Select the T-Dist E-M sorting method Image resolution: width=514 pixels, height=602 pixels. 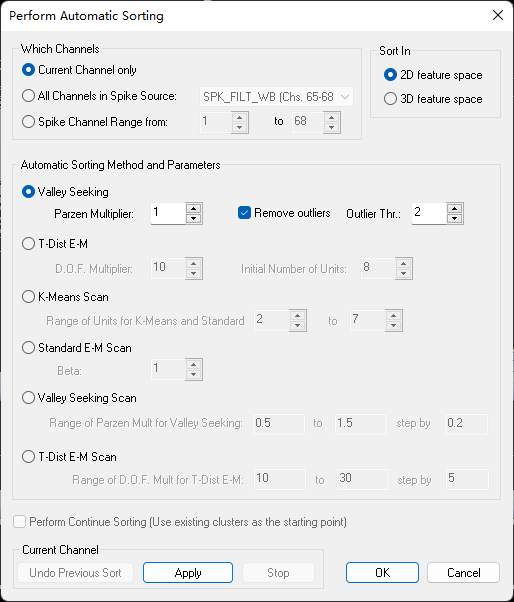pyautogui.click(x=28, y=243)
